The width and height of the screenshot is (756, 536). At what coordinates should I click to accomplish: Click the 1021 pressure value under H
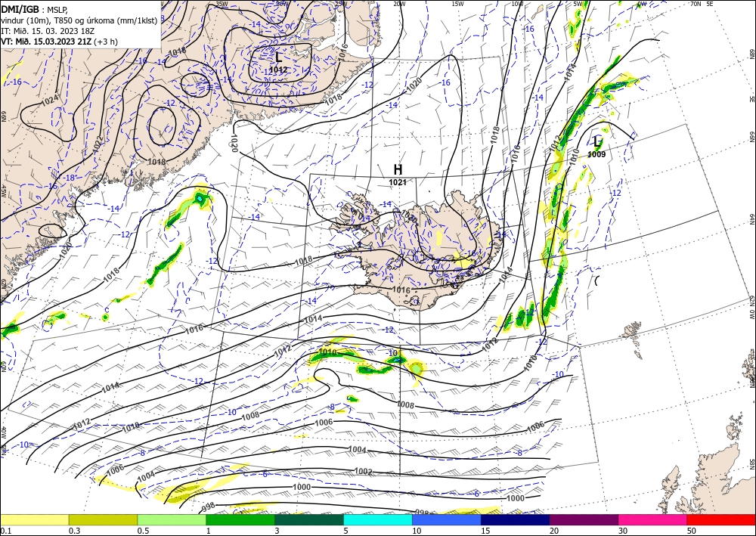click(398, 182)
